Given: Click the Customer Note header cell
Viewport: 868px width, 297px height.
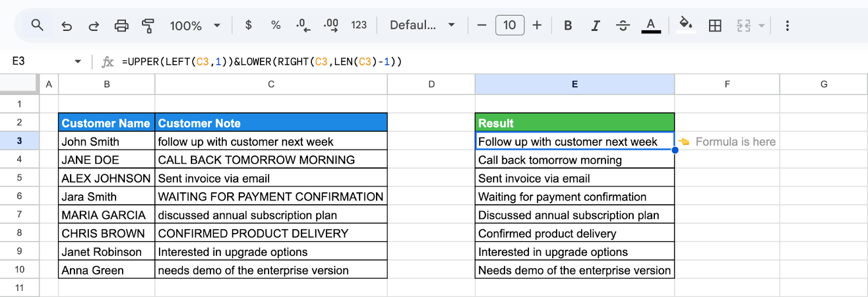Looking at the screenshot, I should (271, 123).
